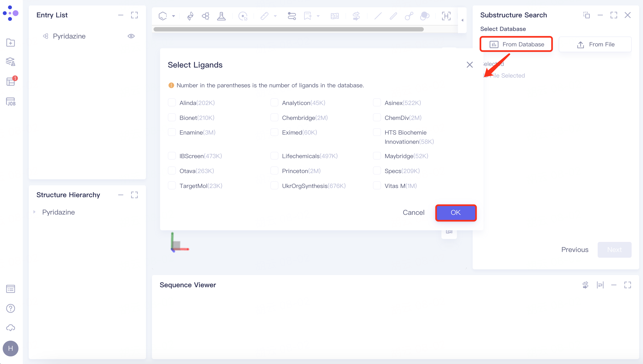Select the flask icon in the toolbar
The width and height of the screenshot is (643, 364).
(221, 16)
